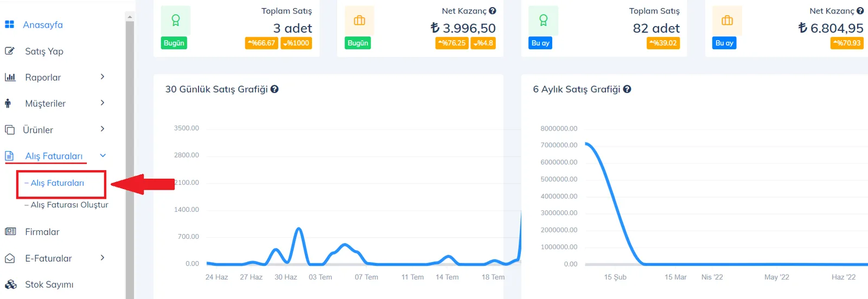Click the '30 Haz' axis label
Viewport: 868px width, 299px height.
pos(285,277)
